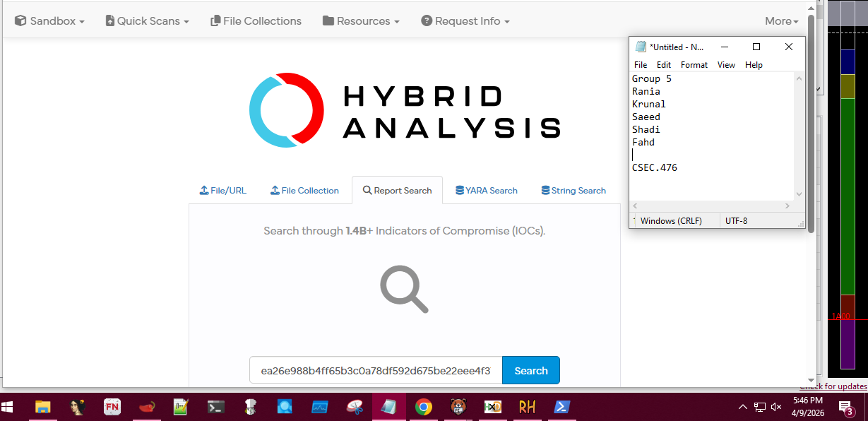Click the 'Check for updates' link
Viewport: 868px width, 421px height.
pos(833,386)
